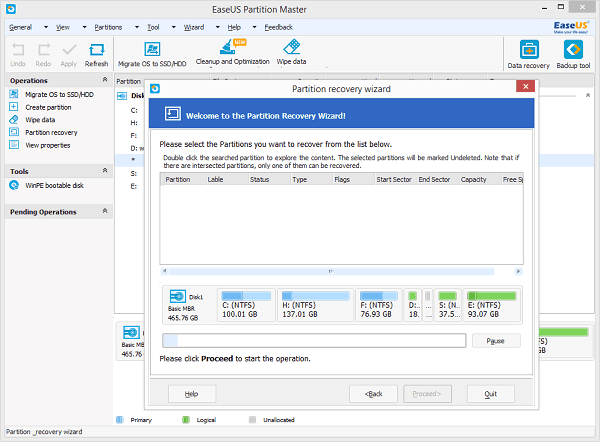Select the C: (NTFS) 100.01 GB partition

[x=246, y=305]
